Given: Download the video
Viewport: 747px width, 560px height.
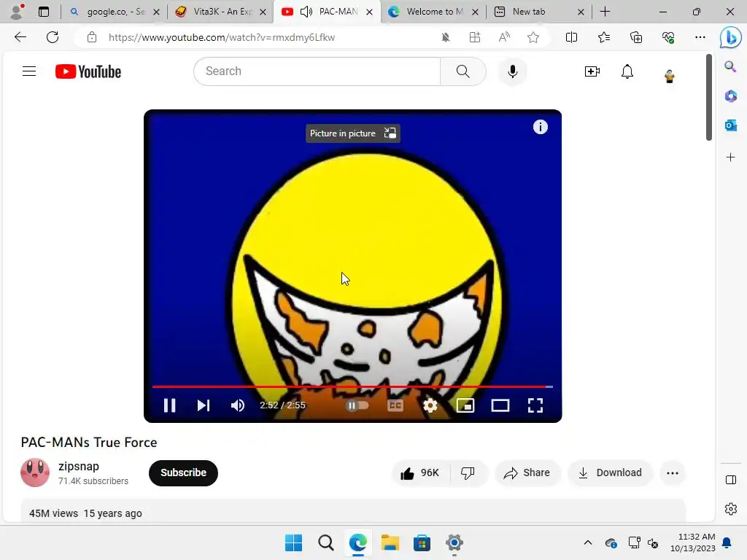Looking at the screenshot, I should [x=611, y=472].
